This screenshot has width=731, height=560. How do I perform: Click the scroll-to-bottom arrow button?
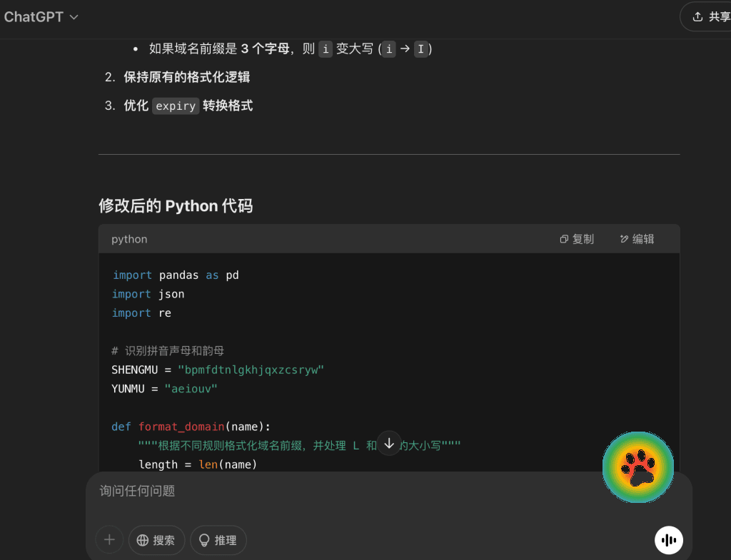tap(389, 443)
